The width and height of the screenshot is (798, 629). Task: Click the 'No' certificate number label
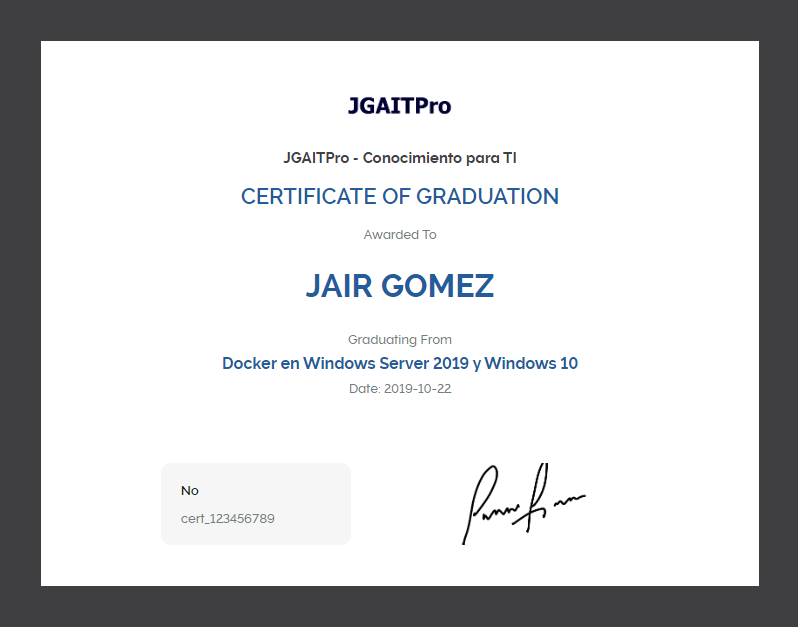189,491
